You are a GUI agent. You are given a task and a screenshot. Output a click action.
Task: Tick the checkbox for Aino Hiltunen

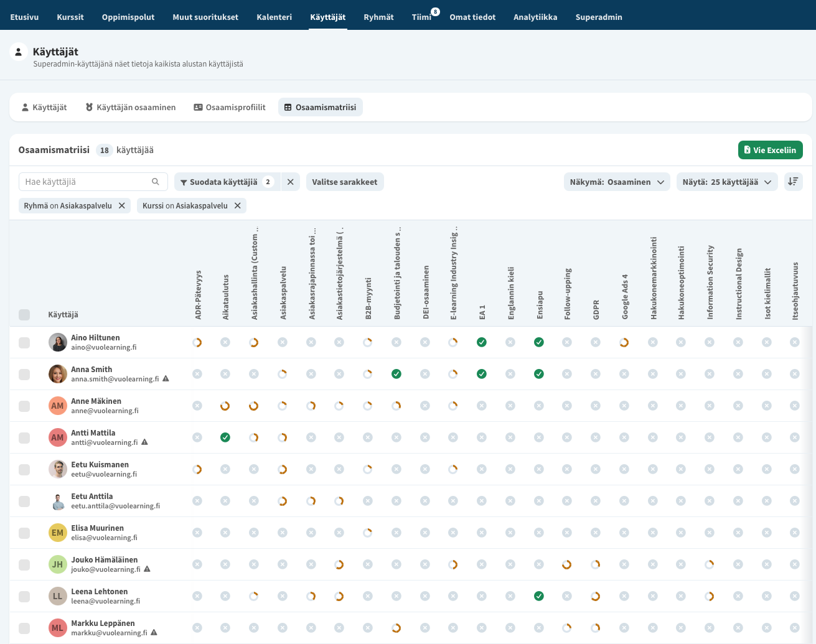[x=24, y=342]
